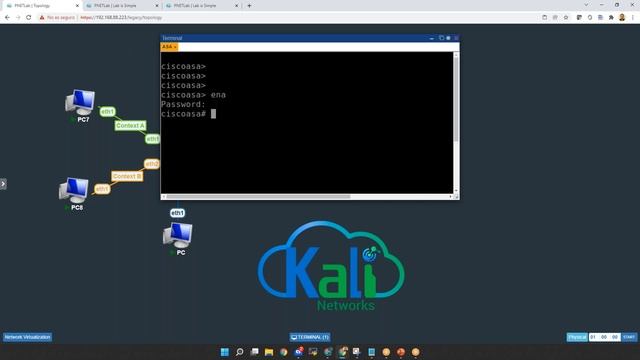Viewport: 640px width, 360px height.
Task: Close the Terminal window
Action: pos(456,38)
